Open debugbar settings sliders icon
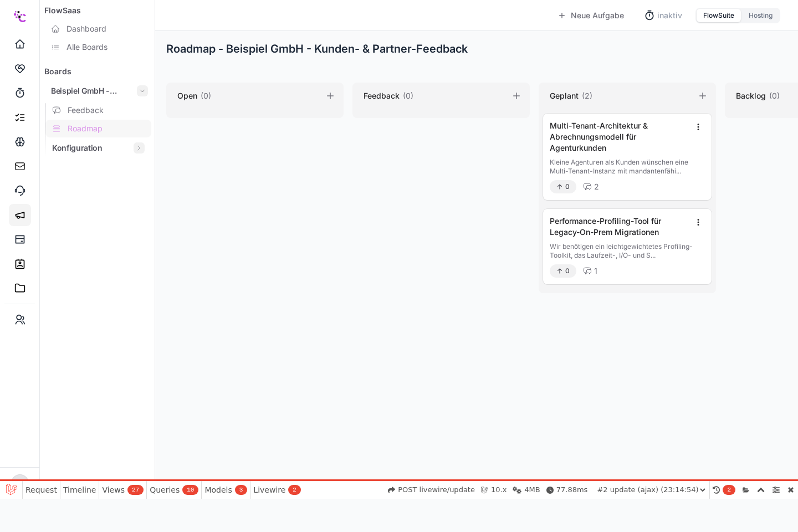Viewport: 798px width, 532px height. [x=776, y=490]
